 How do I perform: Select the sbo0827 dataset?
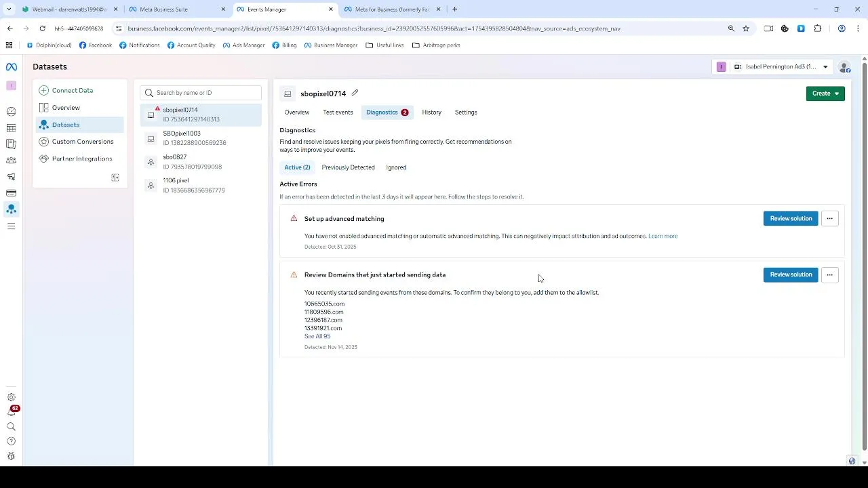pyautogui.click(x=201, y=162)
